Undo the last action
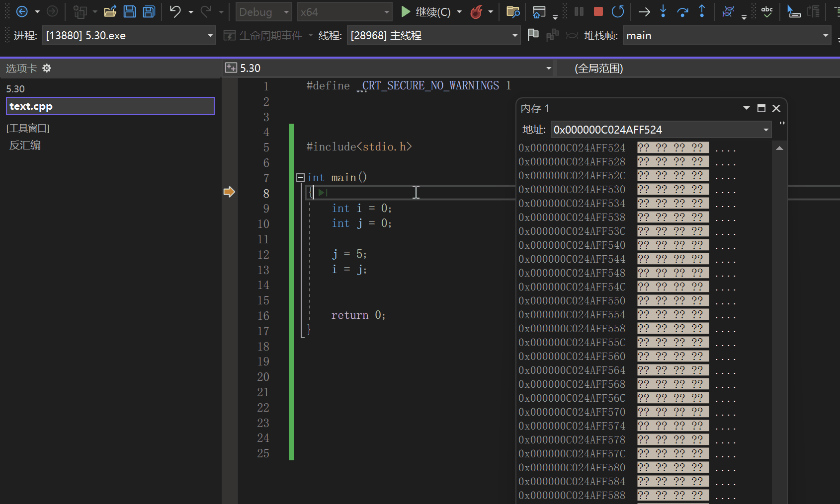 175,11
